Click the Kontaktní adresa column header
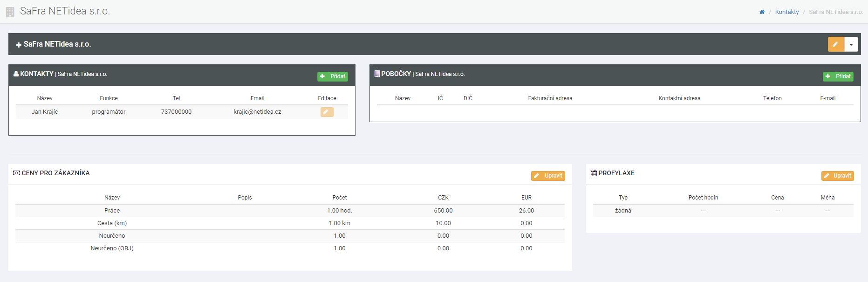Screen dimensions: 868x282 point(679,98)
